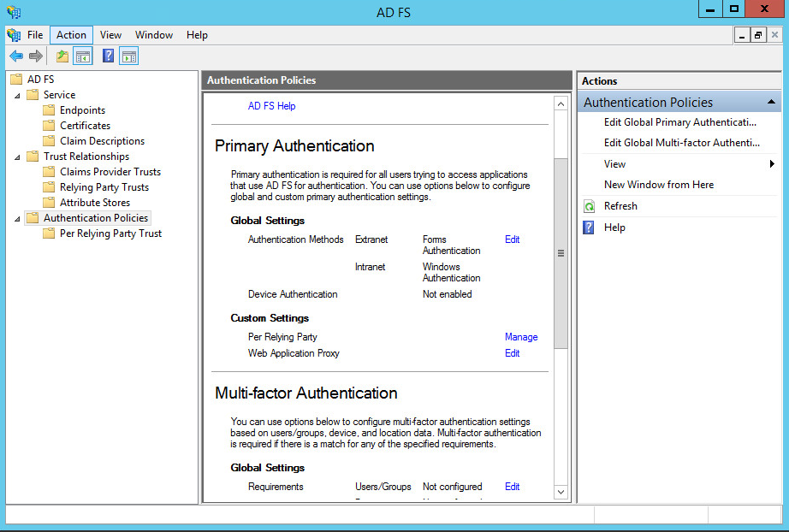Select Edit Global Multi-factor Authentication action
This screenshot has width=789, height=532.
point(682,143)
